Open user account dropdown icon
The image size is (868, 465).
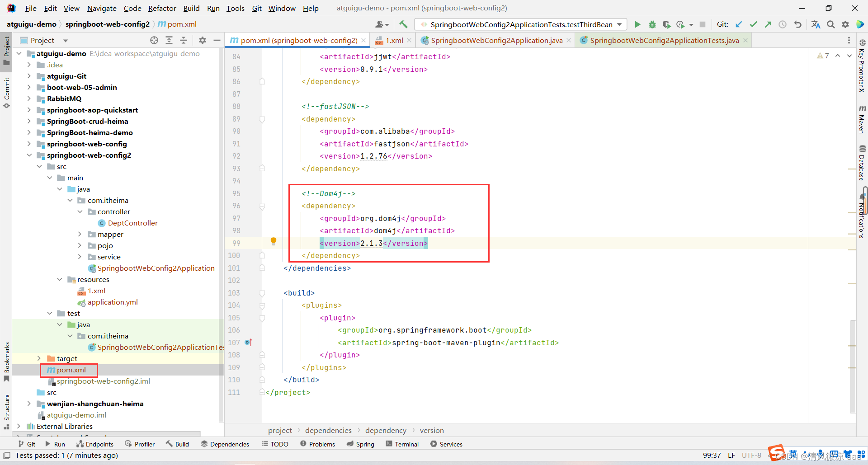[382, 24]
